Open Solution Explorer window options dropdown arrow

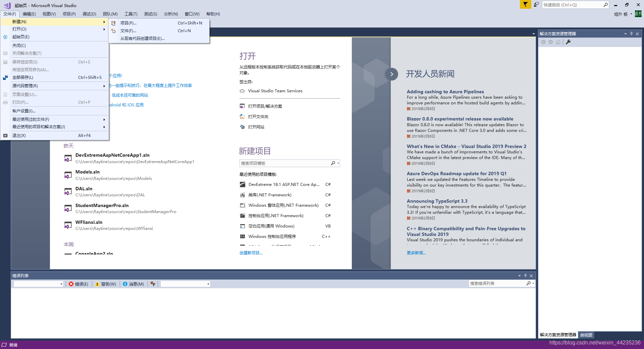(x=625, y=34)
